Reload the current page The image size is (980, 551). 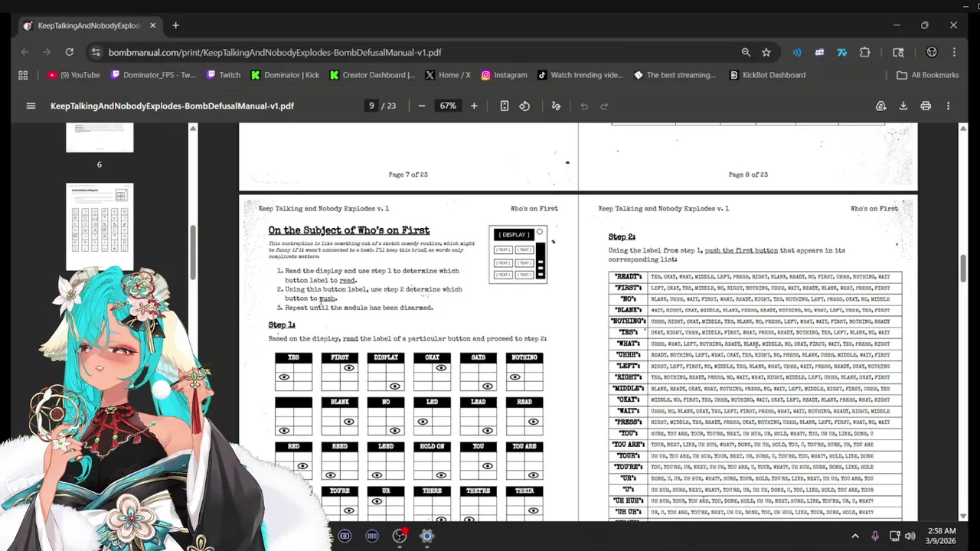pos(69,52)
